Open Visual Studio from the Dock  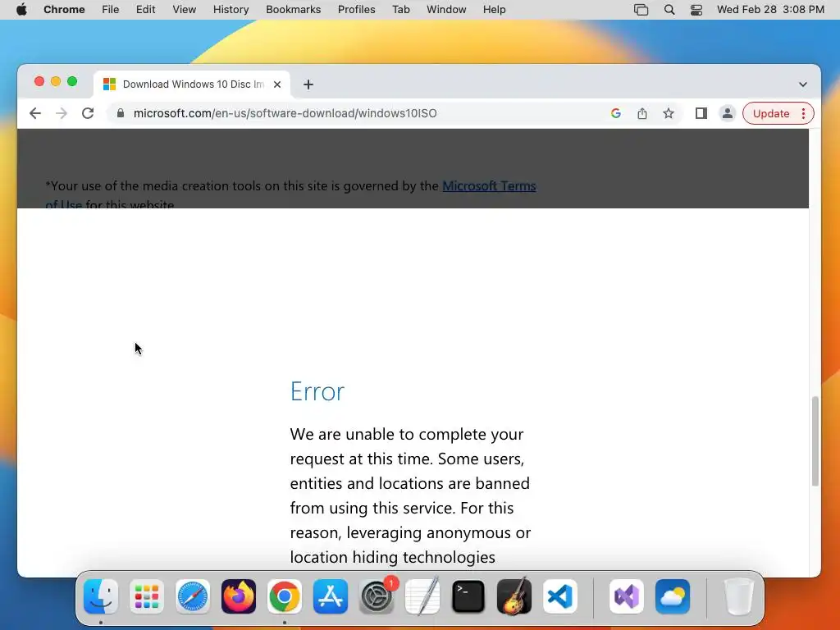[x=626, y=596]
